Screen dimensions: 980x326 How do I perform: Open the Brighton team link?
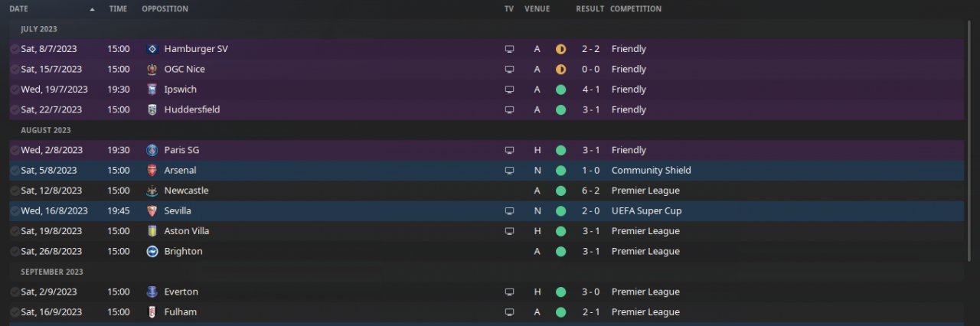(183, 251)
